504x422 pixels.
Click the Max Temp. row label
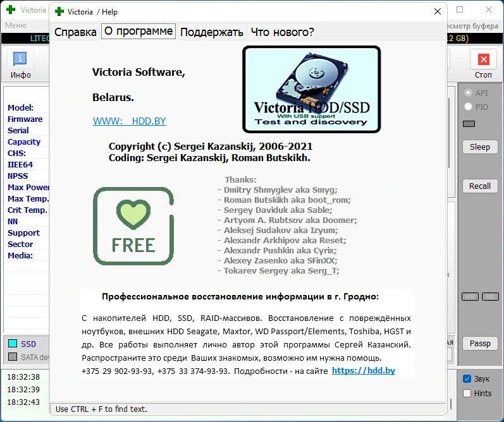(x=28, y=199)
